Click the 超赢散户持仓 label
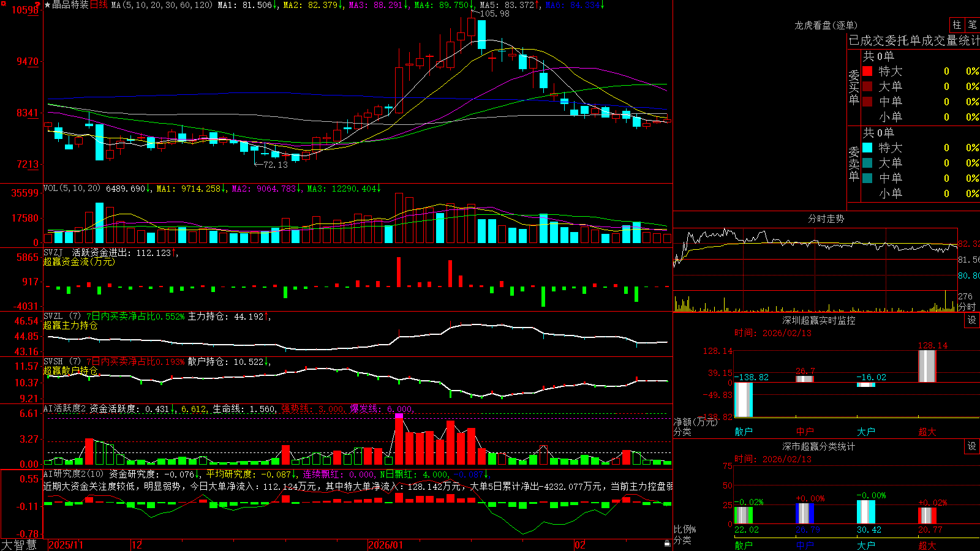 click(70, 370)
